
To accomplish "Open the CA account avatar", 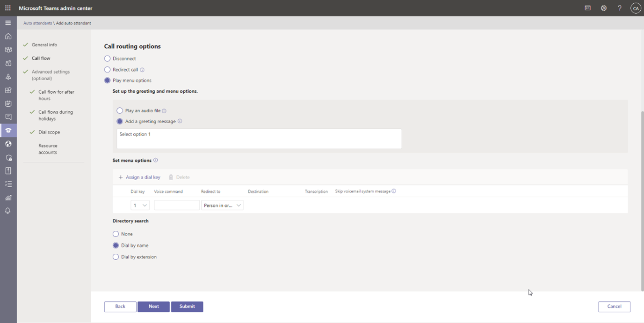I will (636, 8).
